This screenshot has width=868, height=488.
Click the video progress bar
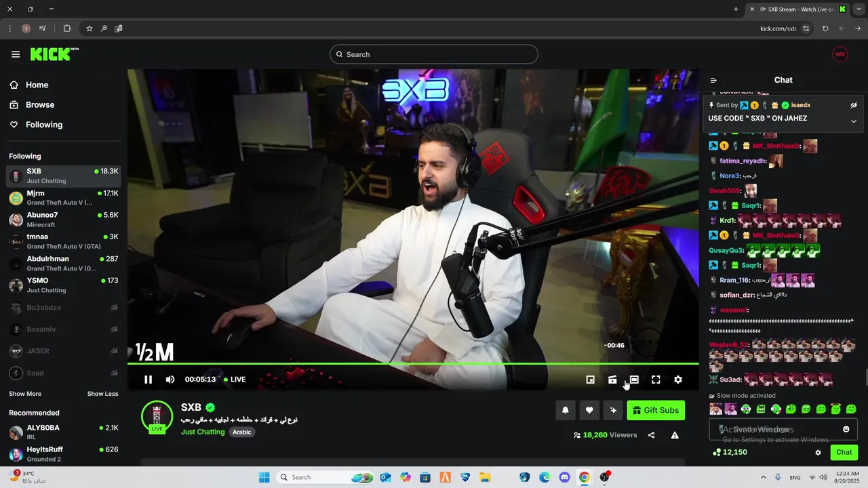[413, 364]
